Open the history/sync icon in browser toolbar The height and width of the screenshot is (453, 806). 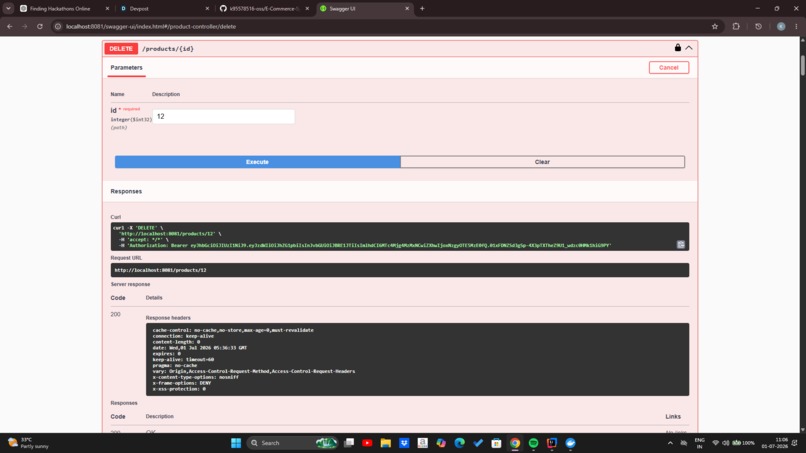(758, 26)
